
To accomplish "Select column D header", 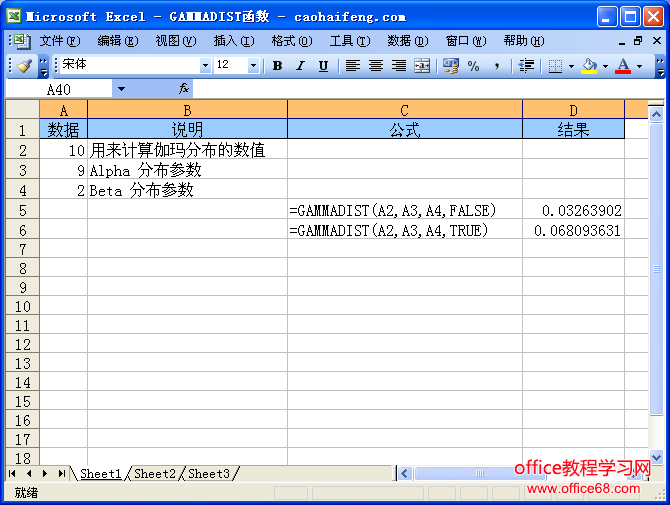I will (573, 110).
